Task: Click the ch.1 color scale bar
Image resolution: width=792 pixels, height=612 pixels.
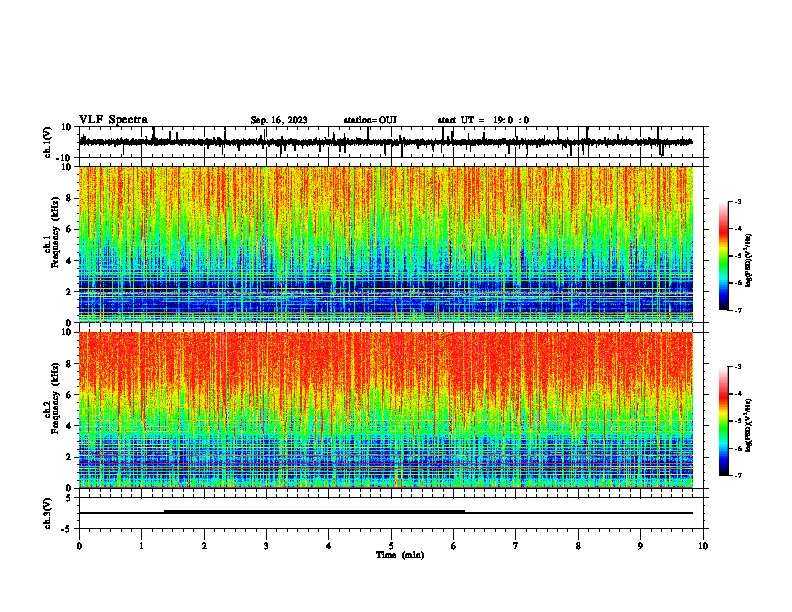Action: tap(724, 256)
